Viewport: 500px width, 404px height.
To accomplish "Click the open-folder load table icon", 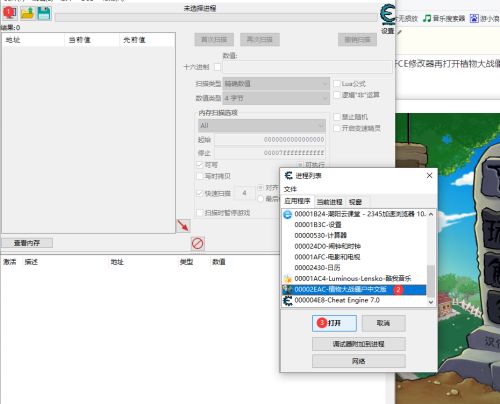I will tap(27, 13).
